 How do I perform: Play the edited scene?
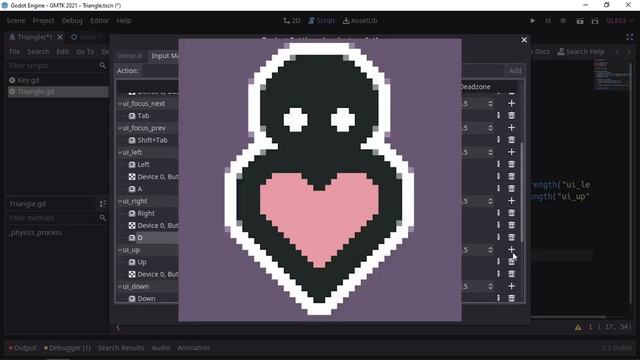click(x=580, y=21)
